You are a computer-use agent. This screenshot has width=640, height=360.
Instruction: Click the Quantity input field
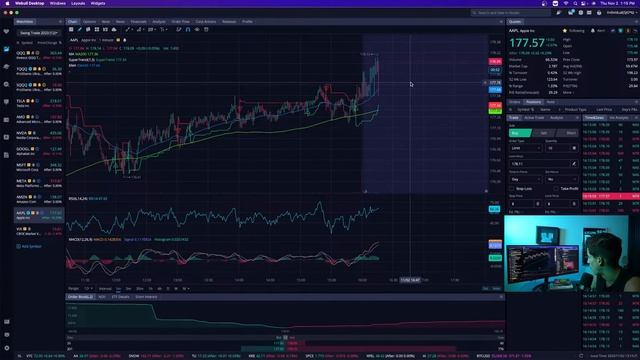pyautogui.click(x=561, y=148)
